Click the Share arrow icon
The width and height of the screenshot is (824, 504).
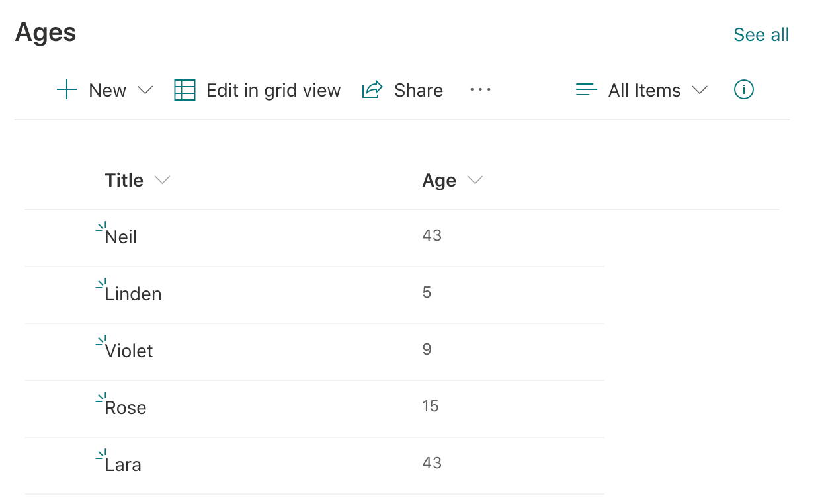372,89
